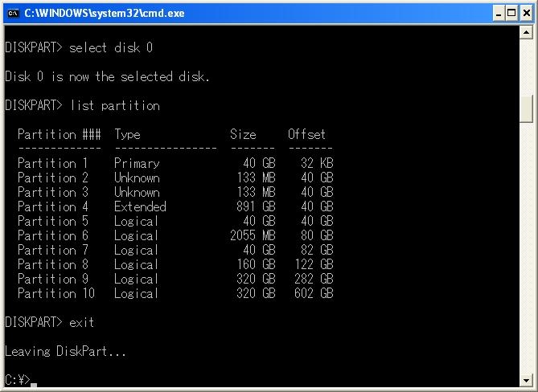Image resolution: width=538 pixels, height=392 pixels.
Task: Click the '282 GB' offset value
Action: click(314, 279)
